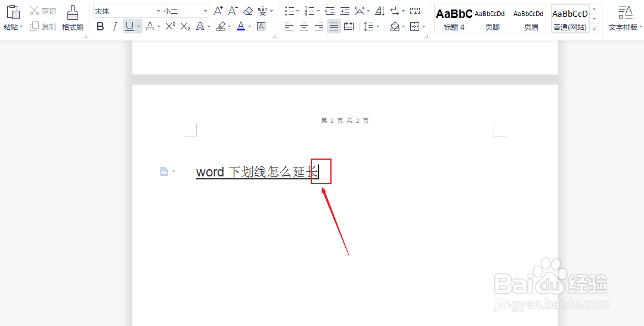Viewport: 644px width, 326px height.
Task: Click the sort icon
Action: point(380,11)
